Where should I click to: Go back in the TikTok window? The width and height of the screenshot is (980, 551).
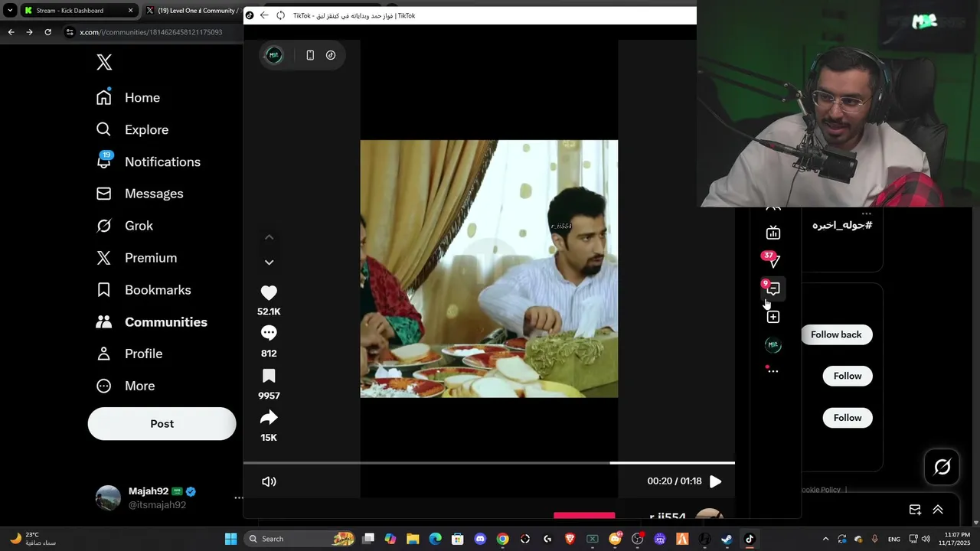(x=264, y=15)
